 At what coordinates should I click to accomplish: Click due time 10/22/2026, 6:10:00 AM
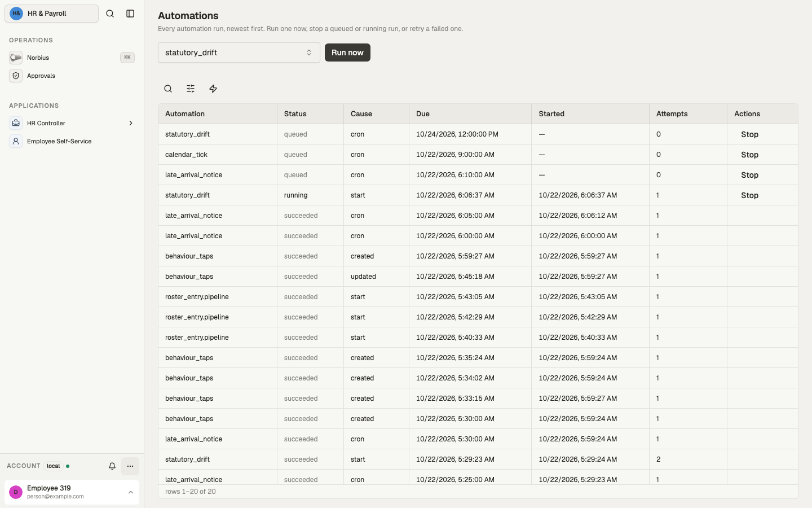455,175
